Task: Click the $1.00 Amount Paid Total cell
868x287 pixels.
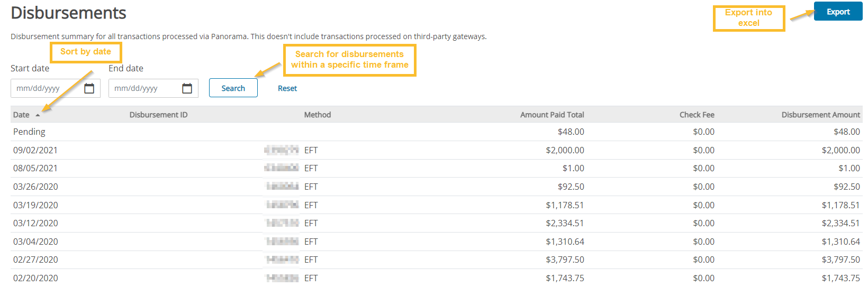Action: pos(573,168)
